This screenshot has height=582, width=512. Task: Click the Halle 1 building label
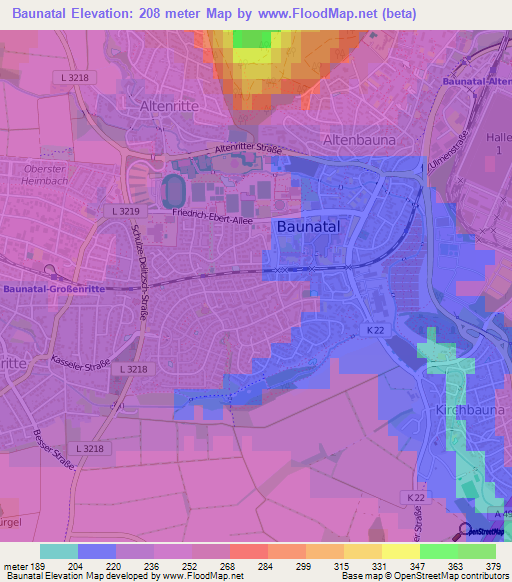click(x=499, y=144)
